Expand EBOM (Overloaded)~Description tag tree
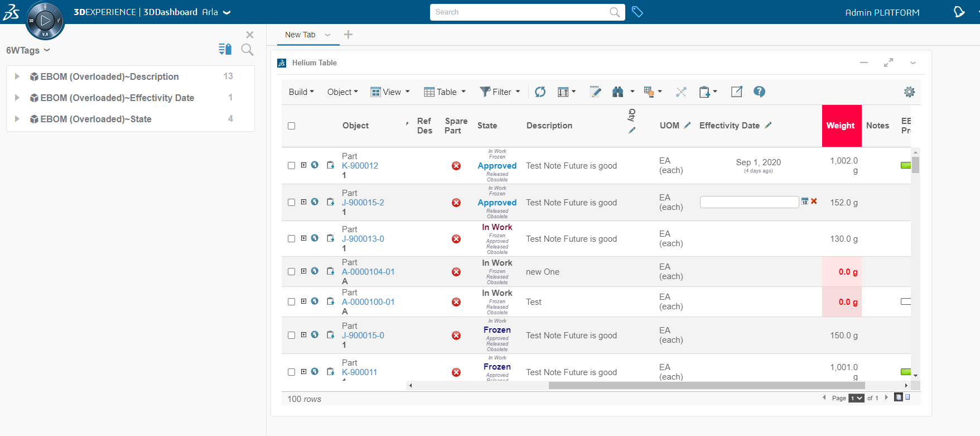980x436 pixels. pyautogui.click(x=17, y=76)
